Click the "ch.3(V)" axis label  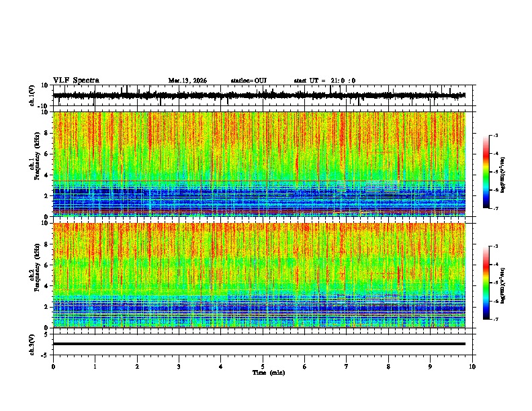(x=32, y=345)
